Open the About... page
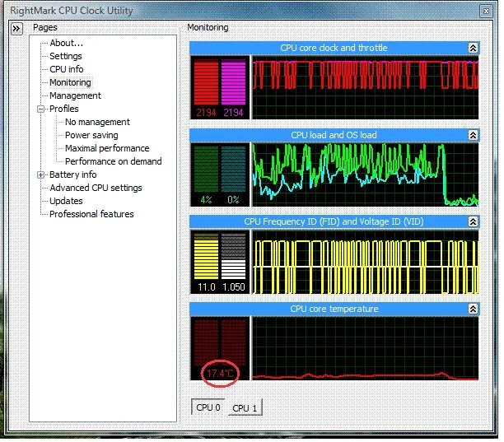Image resolution: width=504 pixels, height=442 pixels. coord(66,43)
